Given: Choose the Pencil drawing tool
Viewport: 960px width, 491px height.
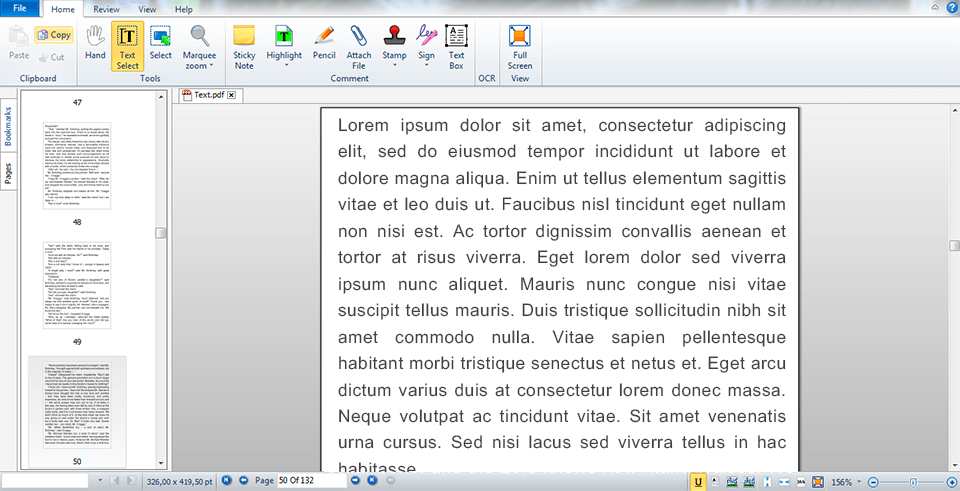Looking at the screenshot, I should coord(324,45).
